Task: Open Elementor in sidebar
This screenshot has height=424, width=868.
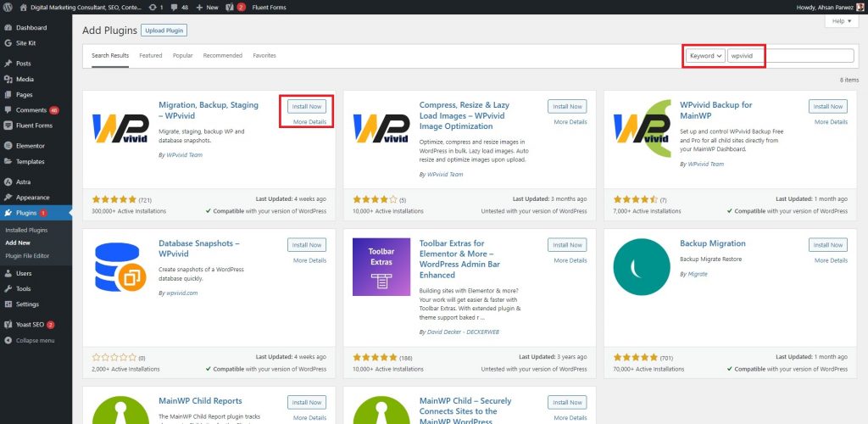Action: tap(30, 146)
